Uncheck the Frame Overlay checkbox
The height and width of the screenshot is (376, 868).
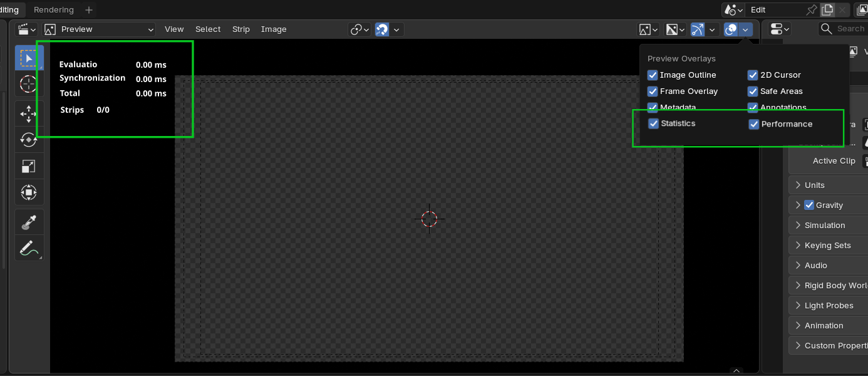pos(653,91)
